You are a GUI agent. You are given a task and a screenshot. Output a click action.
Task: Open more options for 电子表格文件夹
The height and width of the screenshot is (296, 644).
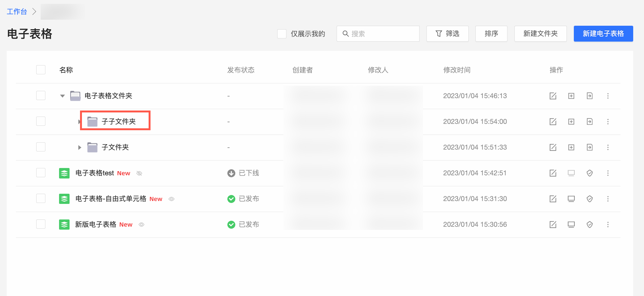click(608, 96)
